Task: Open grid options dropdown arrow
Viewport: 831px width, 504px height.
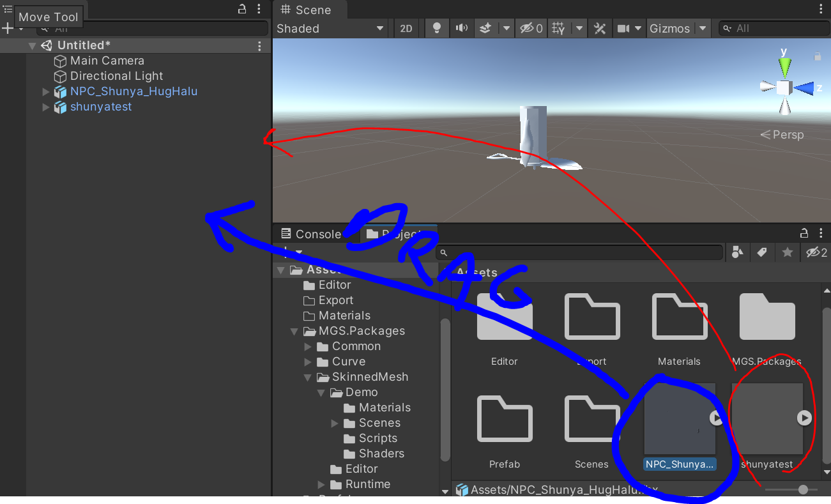Action: (579, 28)
